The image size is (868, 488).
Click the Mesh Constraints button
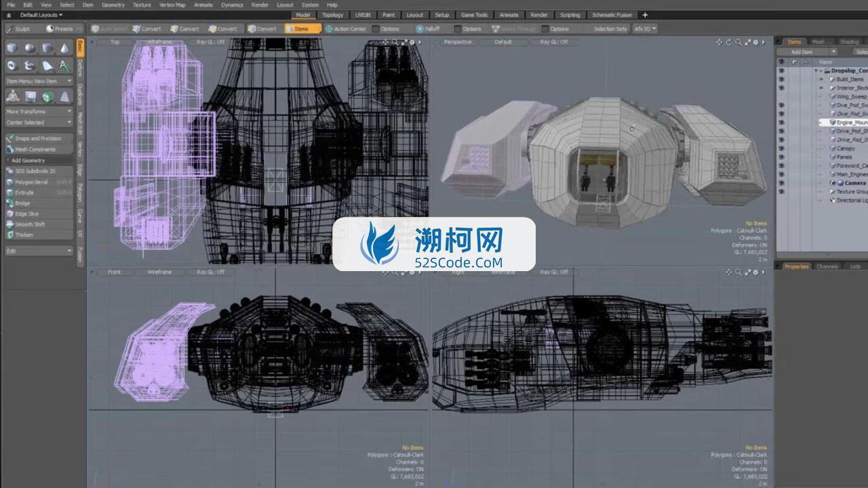point(39,149)
